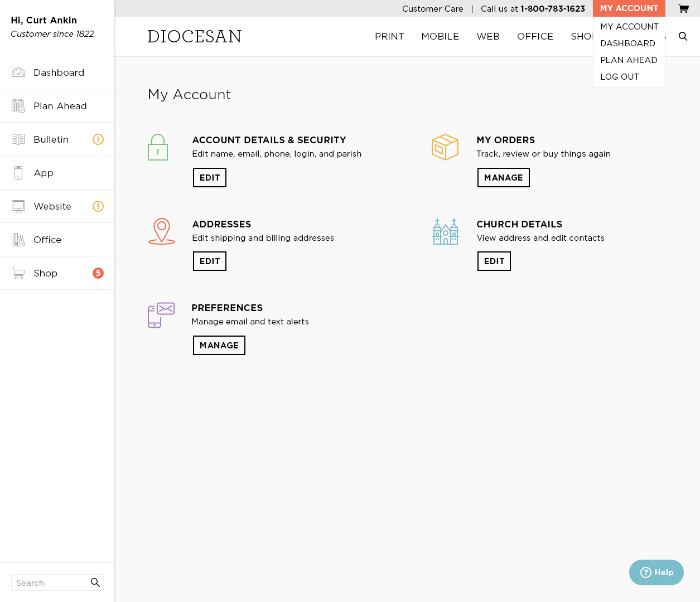Click the shopping cart icon in header
This screenshot has width=700, height=602.
point(683,8)
